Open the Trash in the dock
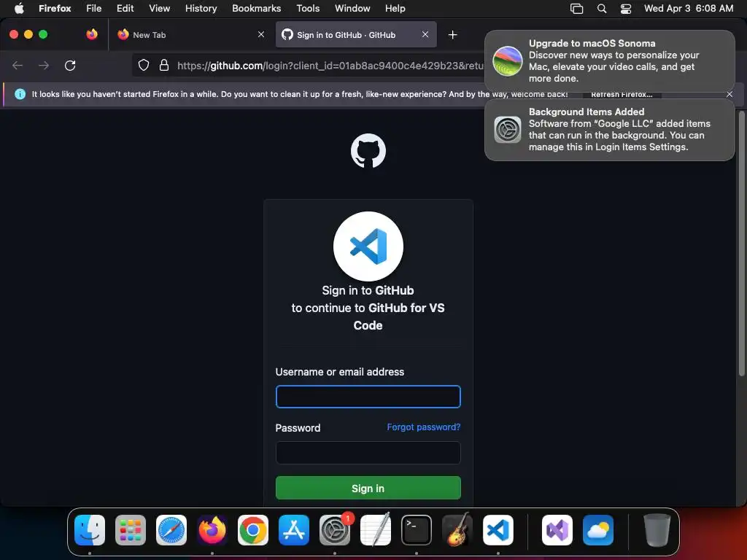The width and height of the screenshot is (747, 560). pos(657,530)
